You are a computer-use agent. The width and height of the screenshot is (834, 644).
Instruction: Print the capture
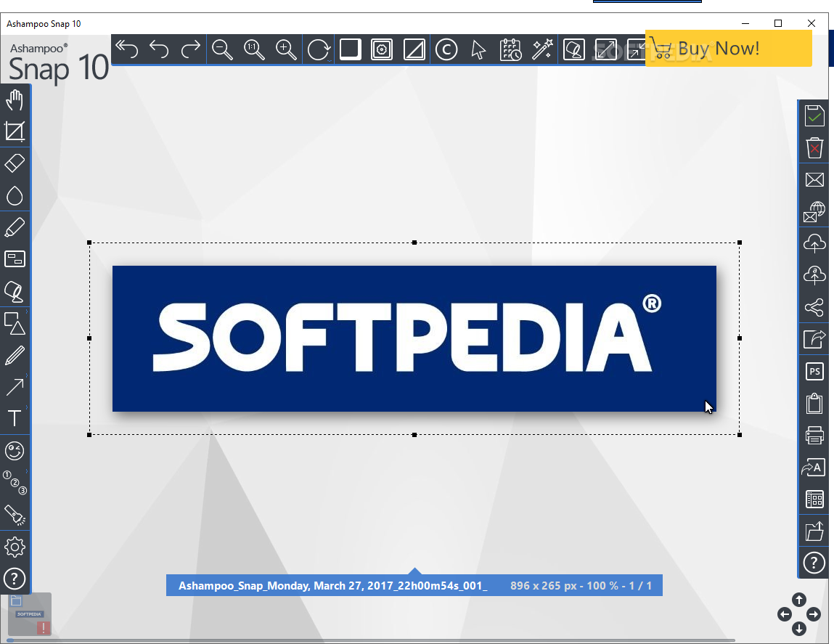click(x=814, y=435)
